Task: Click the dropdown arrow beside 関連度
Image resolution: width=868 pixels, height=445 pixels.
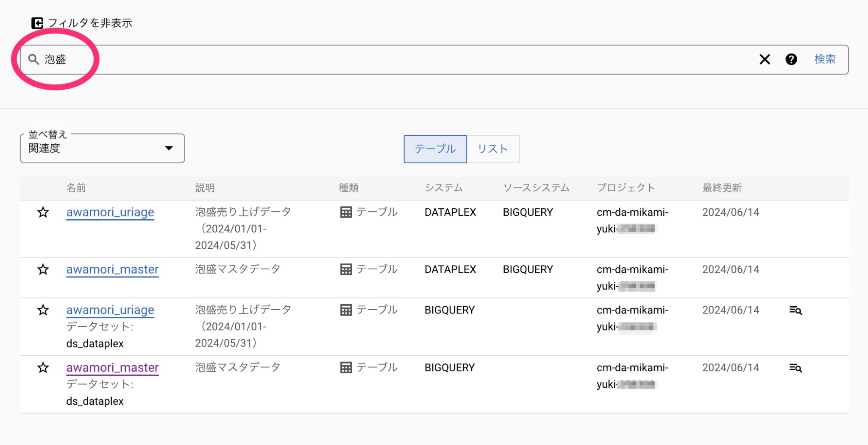Action: coord(169,148)
